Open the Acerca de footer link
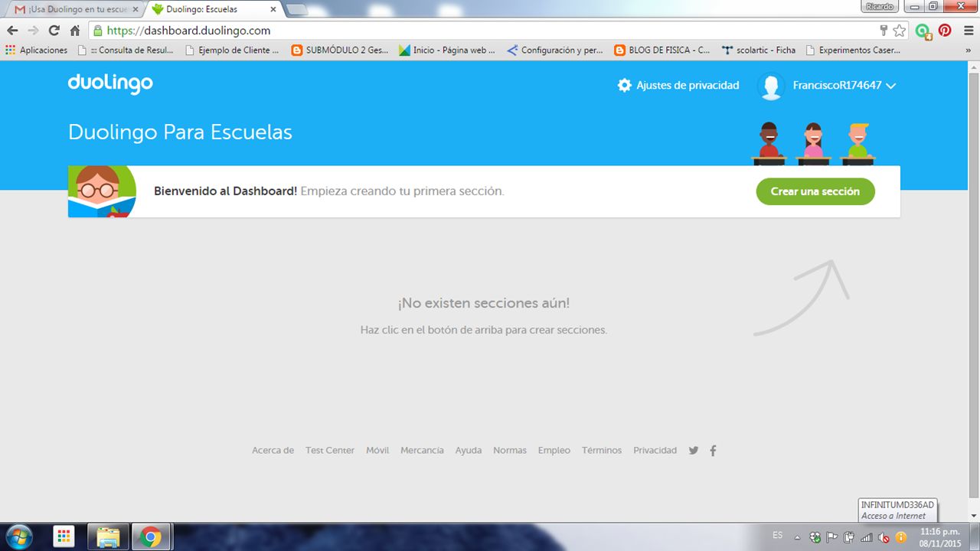 pyautogui.click(x=273, y=451)
